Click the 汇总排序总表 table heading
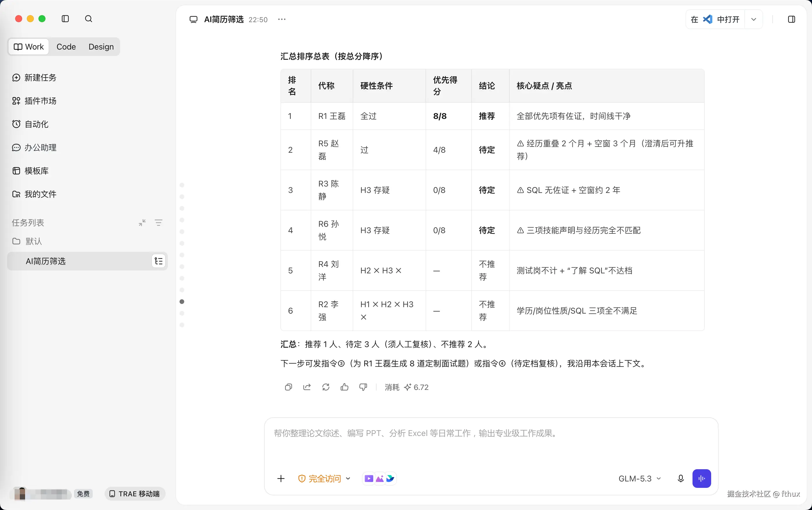 click(332, 56)
